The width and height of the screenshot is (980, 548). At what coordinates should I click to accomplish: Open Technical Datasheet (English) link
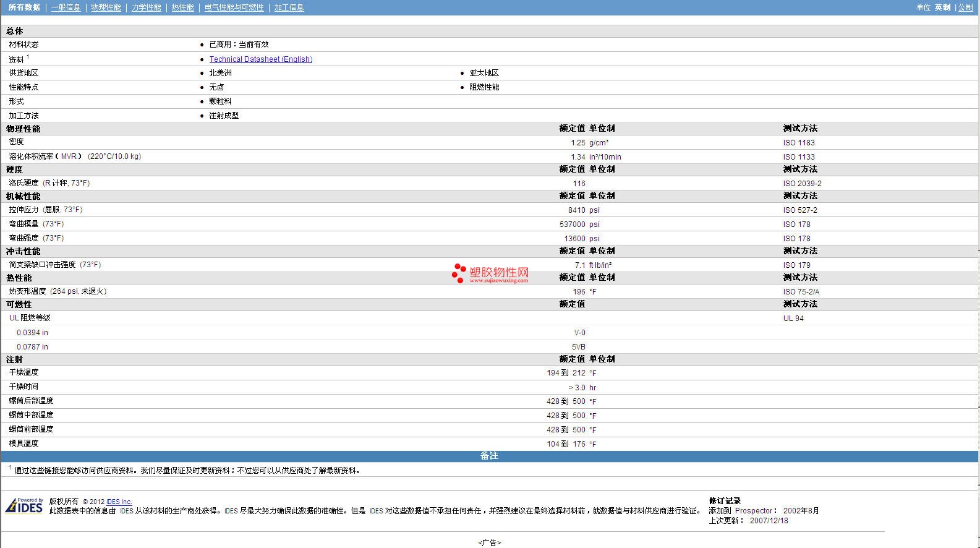coord(260,59)
